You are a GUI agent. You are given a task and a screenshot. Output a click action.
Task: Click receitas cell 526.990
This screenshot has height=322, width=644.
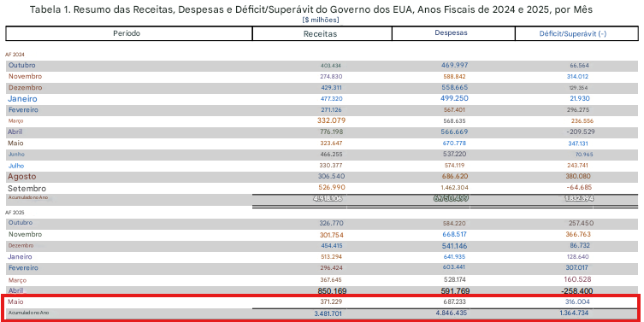tap(332, 187)
